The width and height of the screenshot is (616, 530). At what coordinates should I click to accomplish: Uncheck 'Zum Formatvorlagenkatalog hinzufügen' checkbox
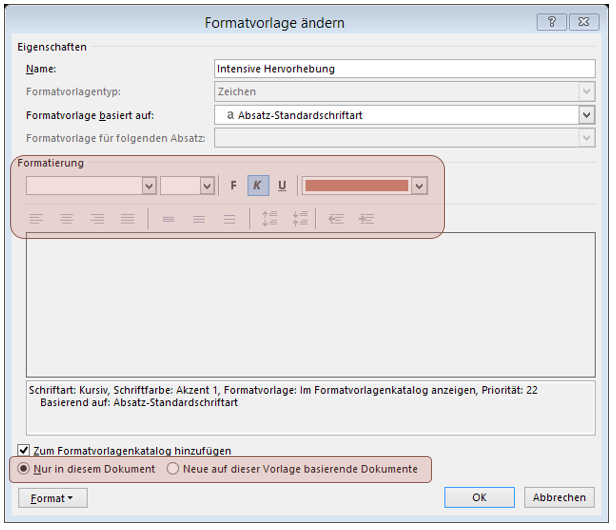[24, 451]
